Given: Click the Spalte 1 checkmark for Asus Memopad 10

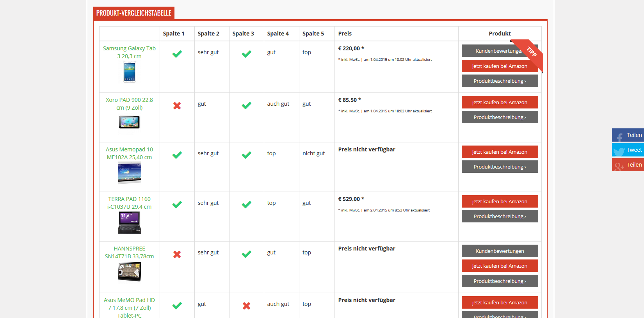Looking at the screenshot, I should tap(177, 155).
